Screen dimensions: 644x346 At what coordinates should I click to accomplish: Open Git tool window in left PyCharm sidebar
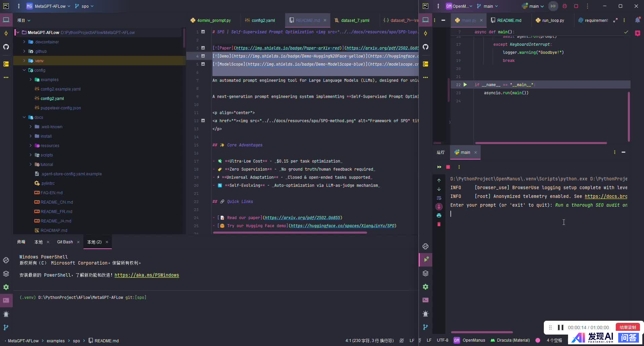click(6, 327)
